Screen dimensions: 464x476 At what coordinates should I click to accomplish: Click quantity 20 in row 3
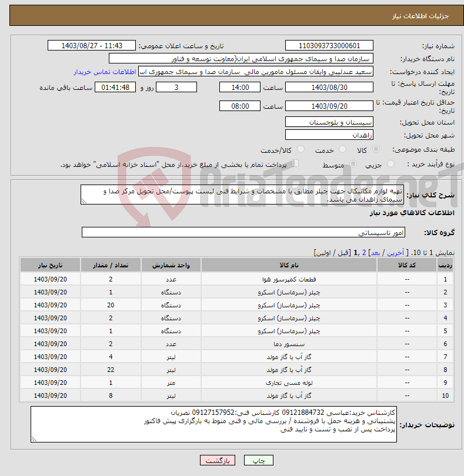click(x=111, y=305)
